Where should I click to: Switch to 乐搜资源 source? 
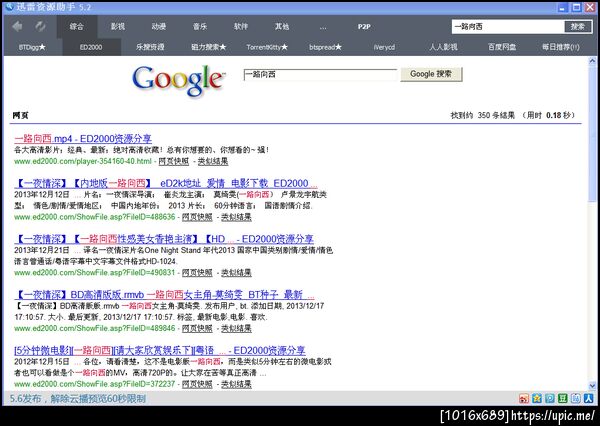point(150,47)
